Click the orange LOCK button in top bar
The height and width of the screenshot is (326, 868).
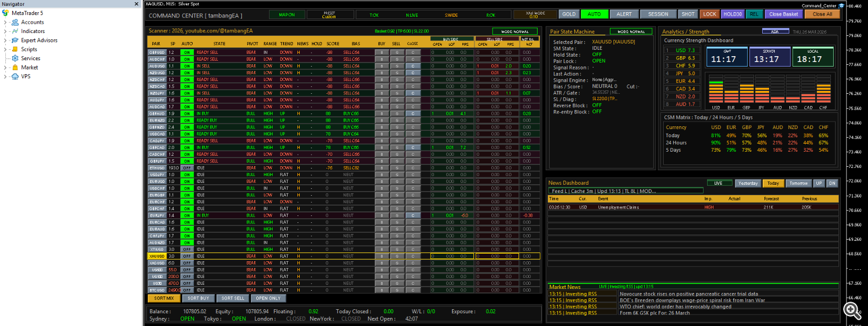pyautogui.click(x=709, y=14)
